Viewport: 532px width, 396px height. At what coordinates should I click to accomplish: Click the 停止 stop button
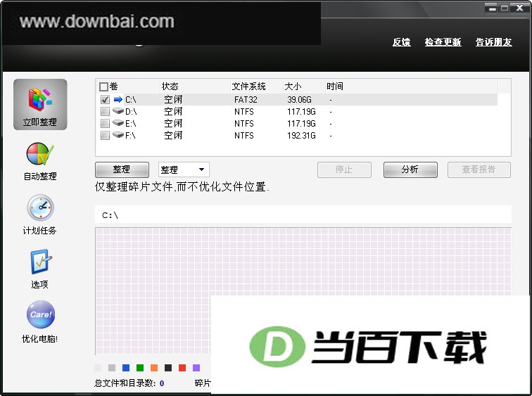pyautogui.click(x=344, y=170)
